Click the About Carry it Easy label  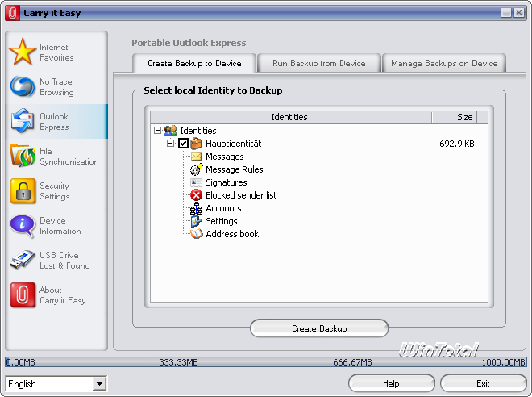pyautogui.click(x=62, y=295)
